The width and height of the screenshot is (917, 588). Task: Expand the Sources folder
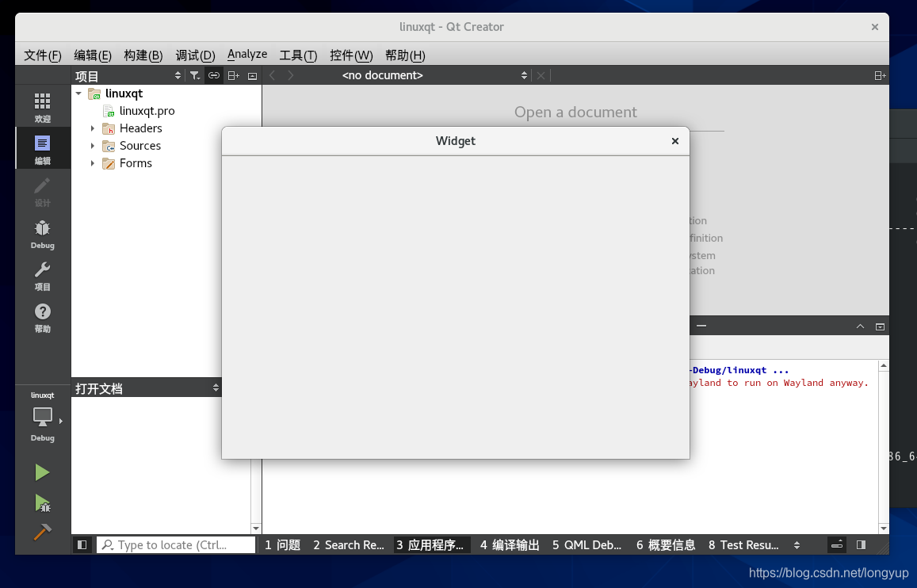pos(93,146)
